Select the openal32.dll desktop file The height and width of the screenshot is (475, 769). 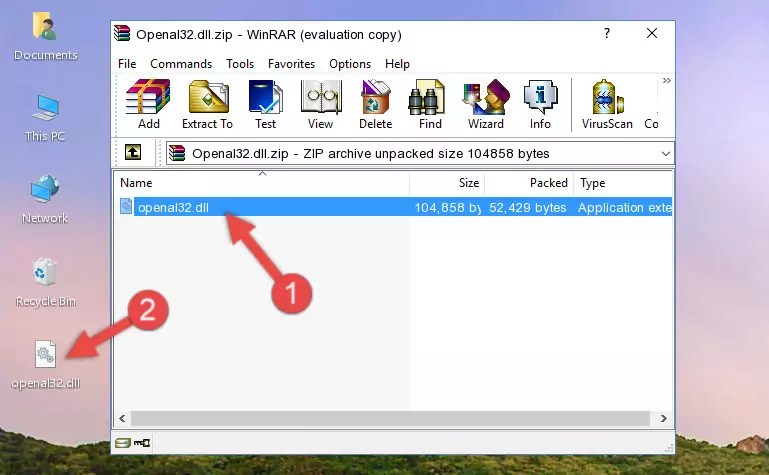point(46,364)
